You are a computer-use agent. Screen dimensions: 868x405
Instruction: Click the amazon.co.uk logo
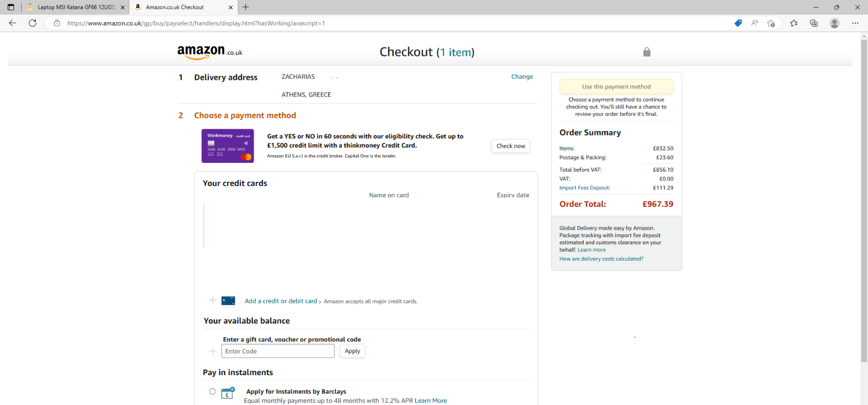210,52
